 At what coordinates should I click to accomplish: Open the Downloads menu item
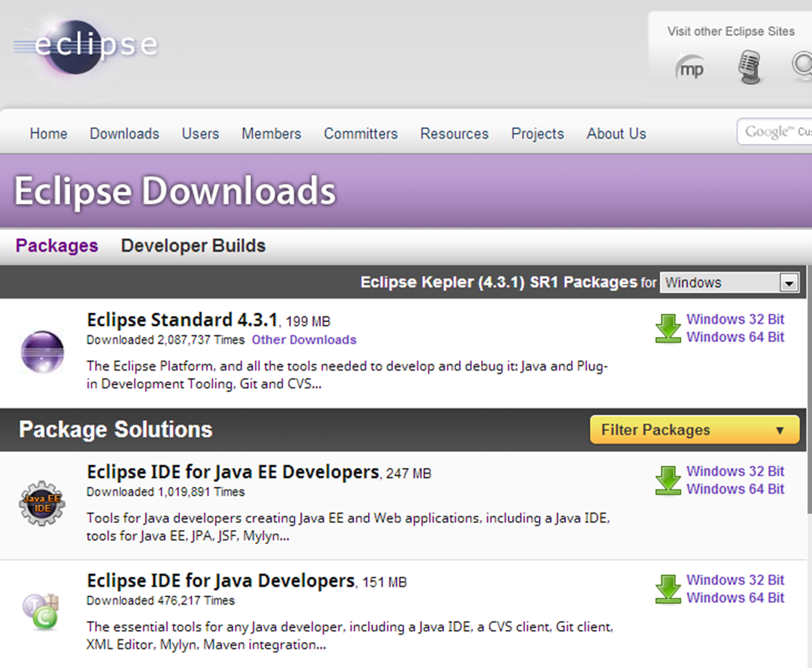pyautogui.click(x=124, y=134)
